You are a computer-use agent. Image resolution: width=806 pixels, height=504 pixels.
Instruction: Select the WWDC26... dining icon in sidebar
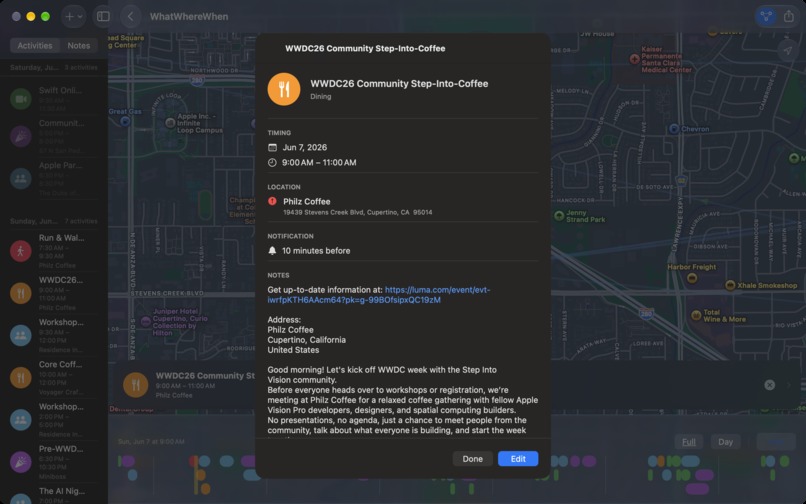pos(21,293)
